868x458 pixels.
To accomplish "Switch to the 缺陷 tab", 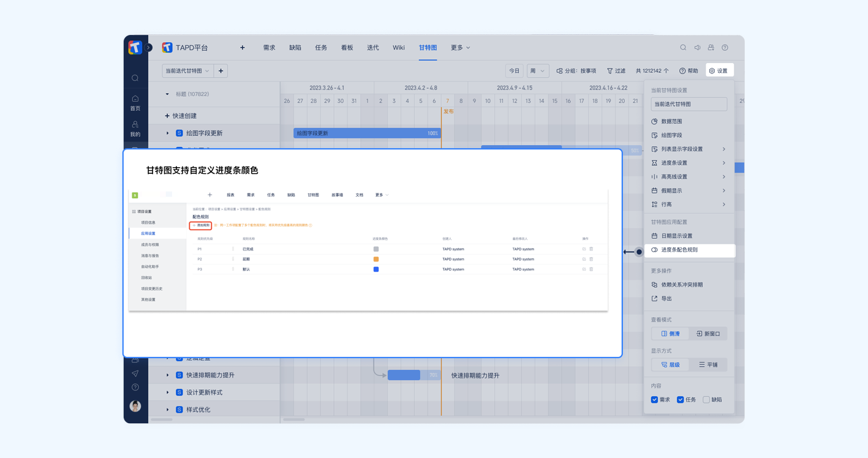I will pyautogui.click(x=295, y=48).
